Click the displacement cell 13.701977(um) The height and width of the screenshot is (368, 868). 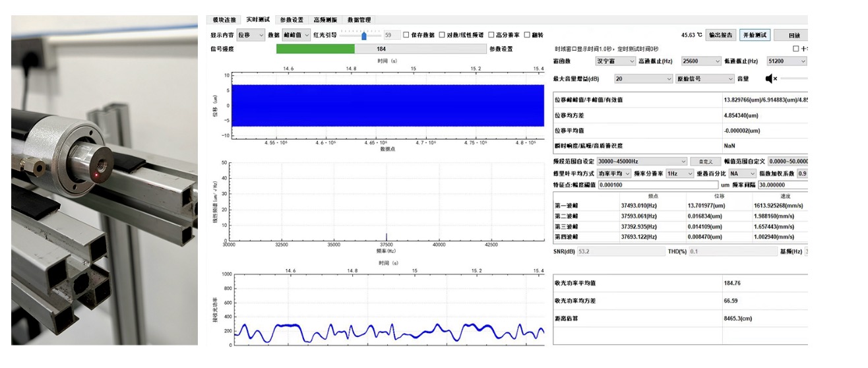click(x=706, y=206)
